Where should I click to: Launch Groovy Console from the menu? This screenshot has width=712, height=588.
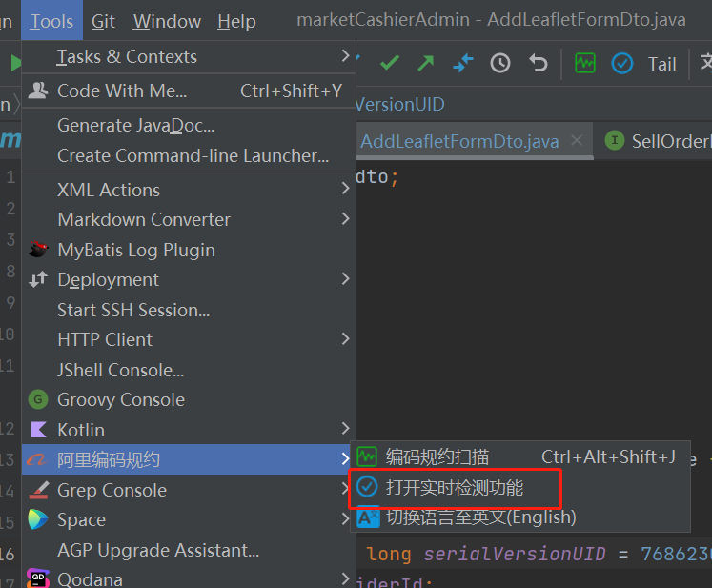(189, 399)
